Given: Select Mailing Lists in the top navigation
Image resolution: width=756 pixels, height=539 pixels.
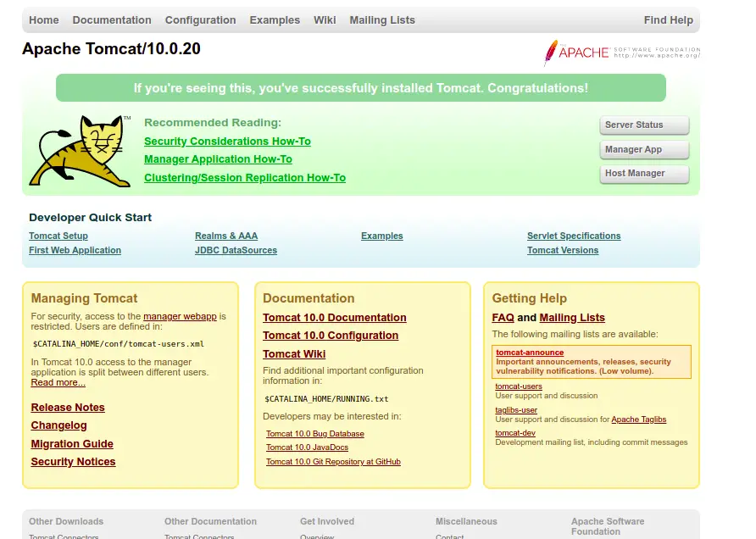Looking at the screenshot, I should click(x=382, y=20).
